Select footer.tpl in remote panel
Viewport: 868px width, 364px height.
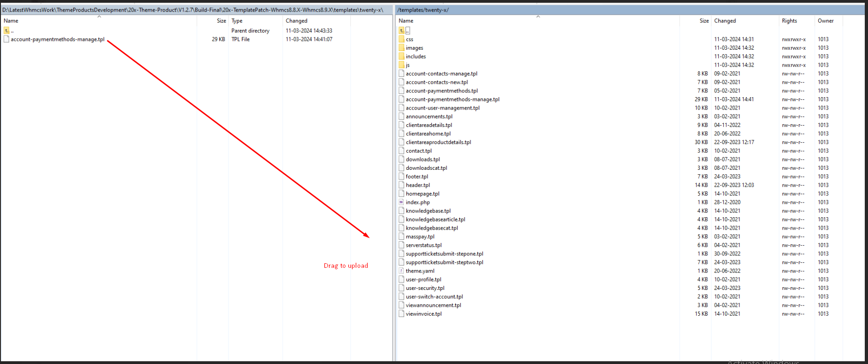click(x=416, y=177)
